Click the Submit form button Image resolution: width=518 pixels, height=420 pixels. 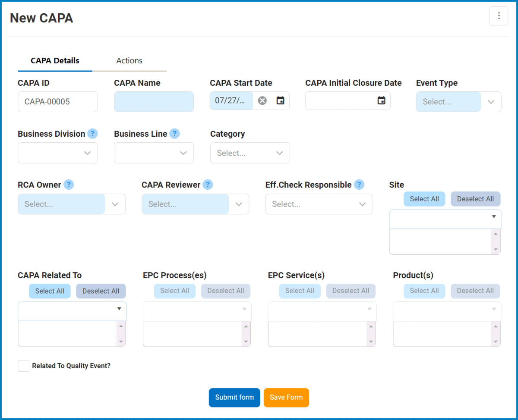tap(234, 397)
